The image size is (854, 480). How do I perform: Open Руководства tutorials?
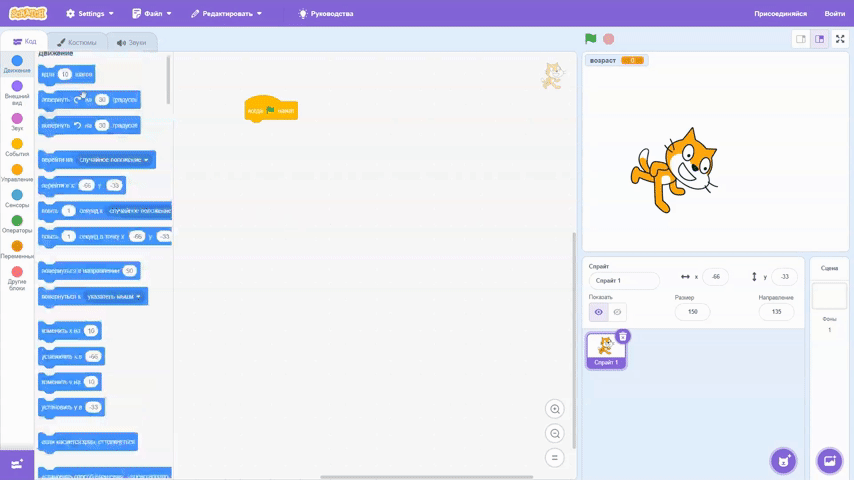tap(326, 14)
